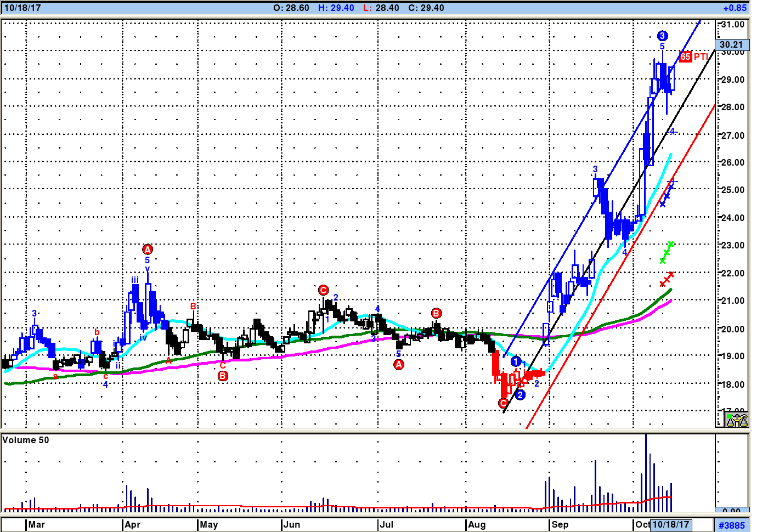Select the blue circled wave 1 marker
The width and height of the screenshot is (768, 532).
pyautogui.click(x=516, y=361)
